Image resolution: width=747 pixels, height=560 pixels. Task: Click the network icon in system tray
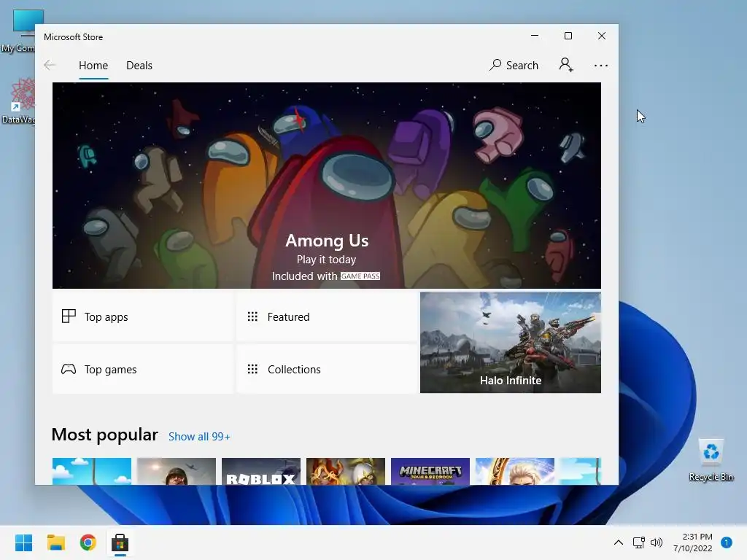(x=639, y=542)
